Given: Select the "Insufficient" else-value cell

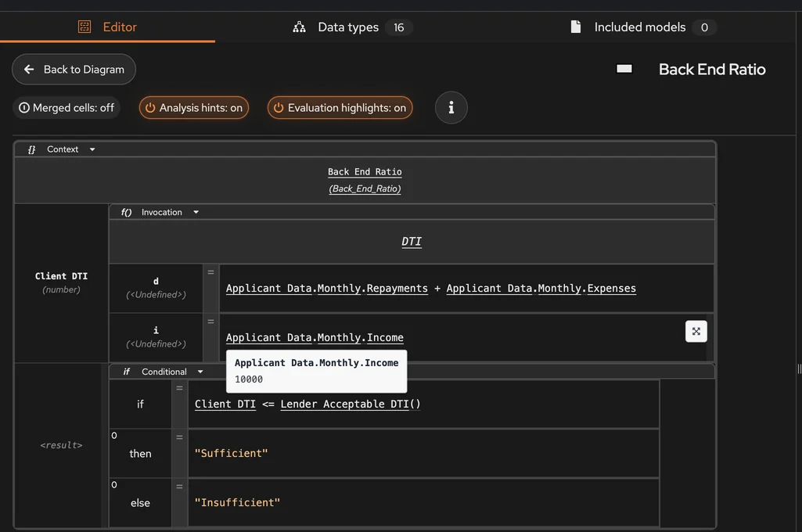Looking at the screenshot, I should coord(423,503).
